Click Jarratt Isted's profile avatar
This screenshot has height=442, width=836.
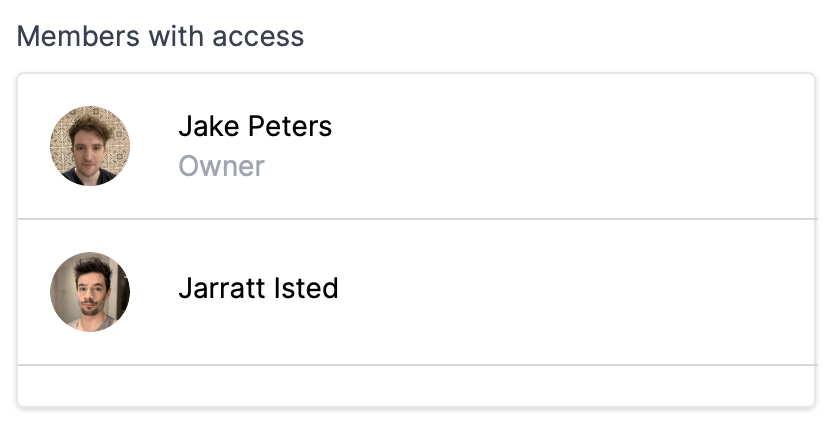coord(90,292)
